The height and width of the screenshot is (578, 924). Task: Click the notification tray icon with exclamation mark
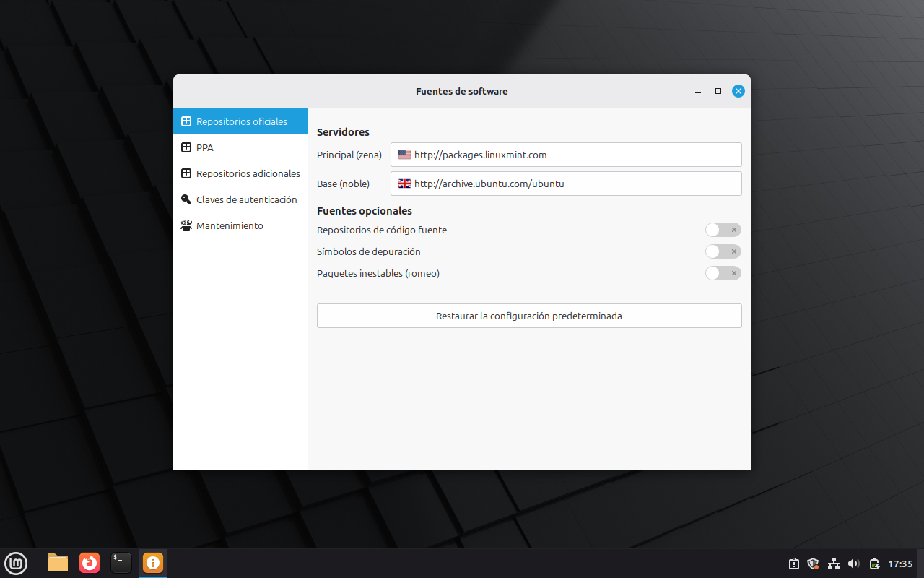click(x=793, y=564)
